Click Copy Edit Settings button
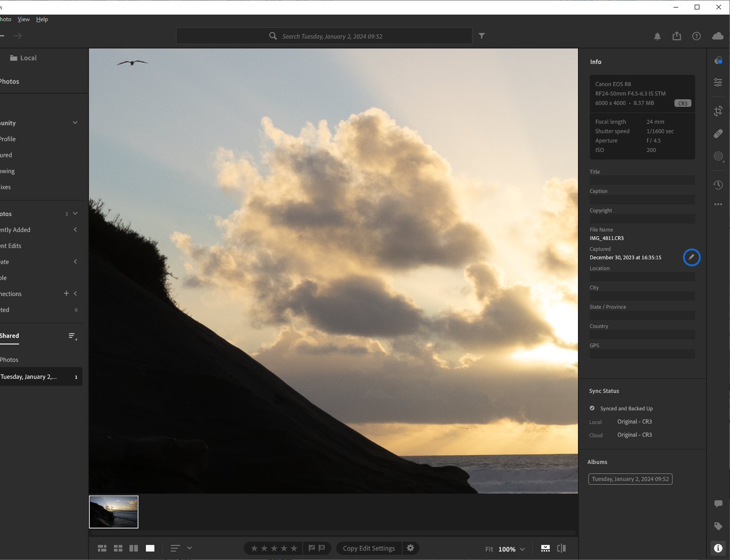The width and height of the screenshot is (730, 560). [369, 548]
